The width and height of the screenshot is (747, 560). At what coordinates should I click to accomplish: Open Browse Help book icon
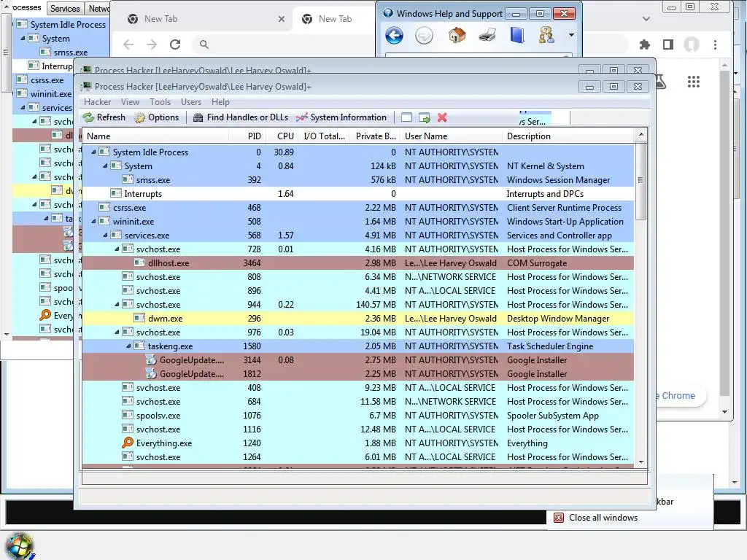pos(517,35)
